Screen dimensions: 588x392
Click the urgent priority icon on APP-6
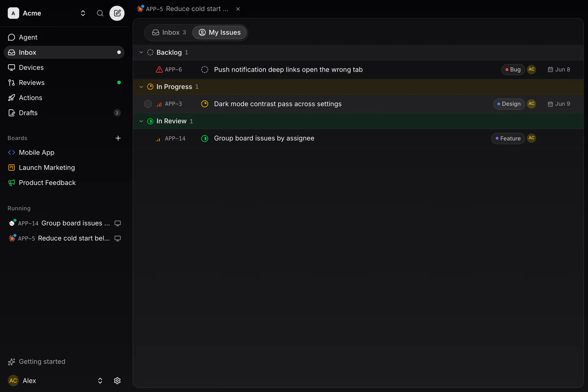pos(159,70)
